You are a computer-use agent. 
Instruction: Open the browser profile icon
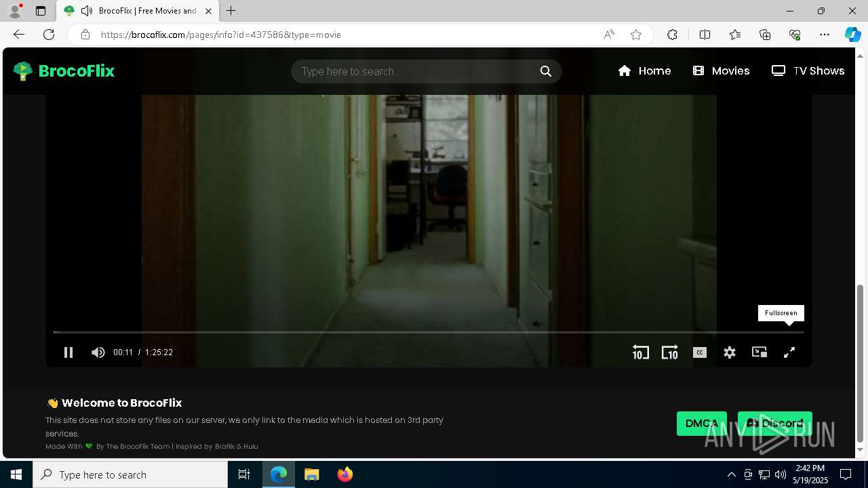(x=15, y=11)
